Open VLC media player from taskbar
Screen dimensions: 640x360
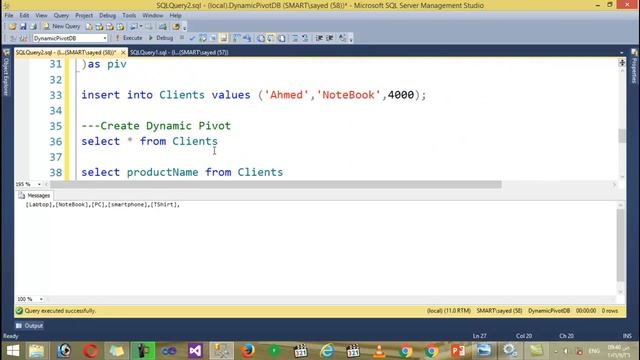point(379,351)
